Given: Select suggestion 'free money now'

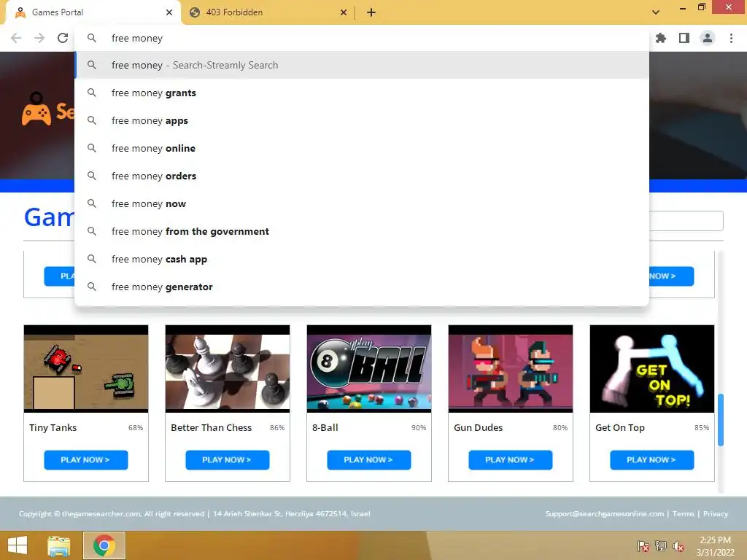Looking at the screenshot, I should (x=362, y=203).
